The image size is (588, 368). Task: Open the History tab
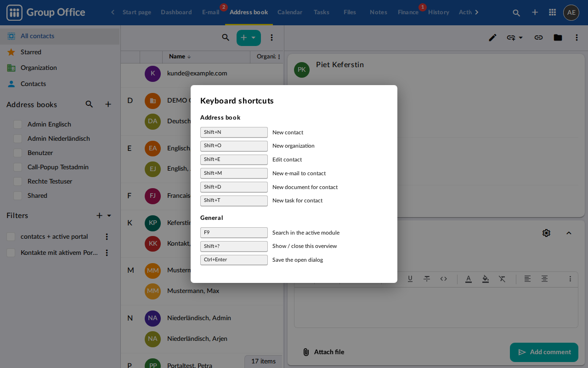click(439, 12)
